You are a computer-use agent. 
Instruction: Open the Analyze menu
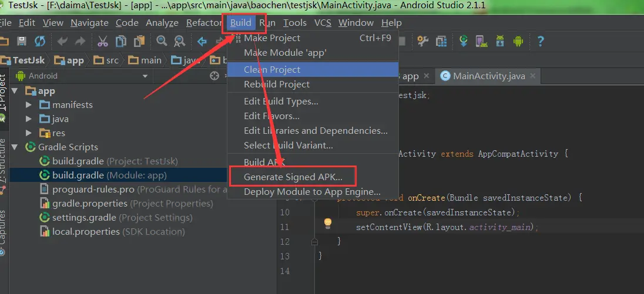pos(162,23)
